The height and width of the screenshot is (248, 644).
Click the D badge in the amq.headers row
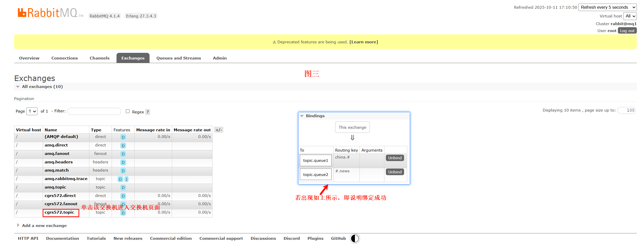tap(123, 163)
